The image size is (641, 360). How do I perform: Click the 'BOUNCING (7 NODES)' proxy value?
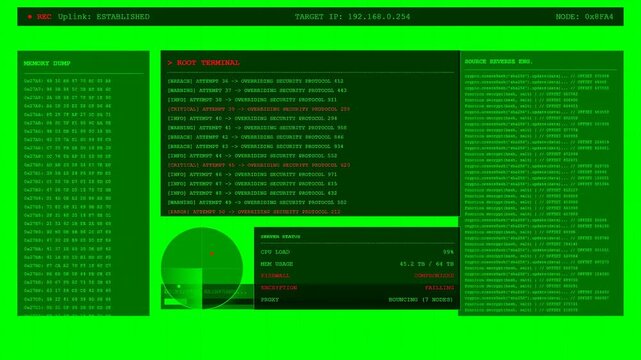pyautogui.click(x=421, y=300)
